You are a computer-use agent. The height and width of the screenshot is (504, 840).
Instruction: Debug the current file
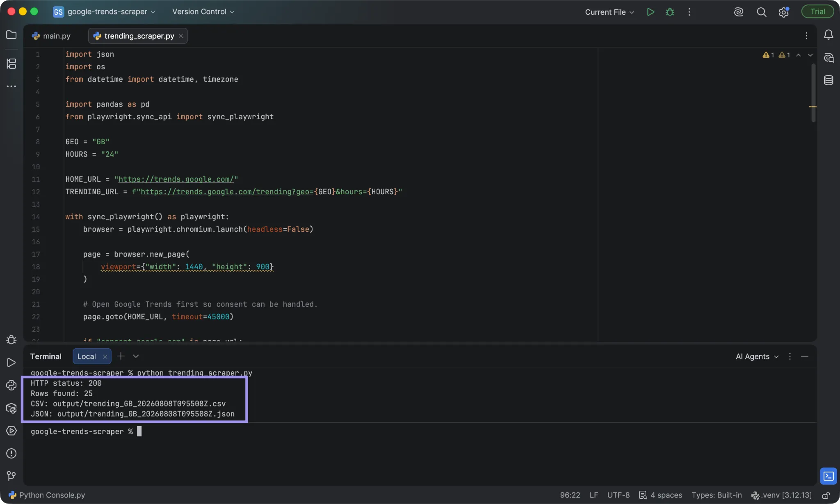click(670, 12)
